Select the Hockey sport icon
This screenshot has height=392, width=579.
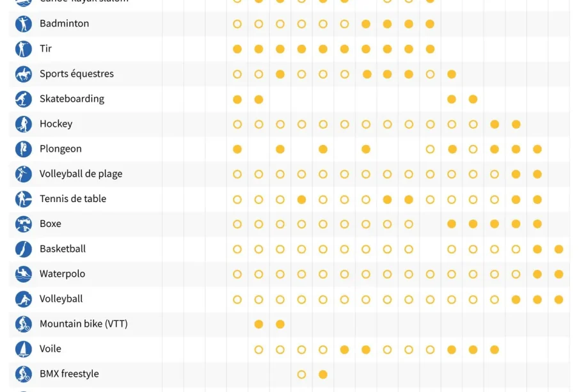pos(24,124)
